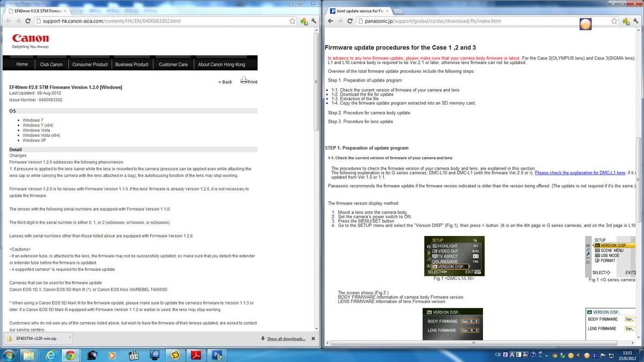Bookmark the Panasonic page with the star
The width and height of the screenshot is (644, 362).
point(614,21)
